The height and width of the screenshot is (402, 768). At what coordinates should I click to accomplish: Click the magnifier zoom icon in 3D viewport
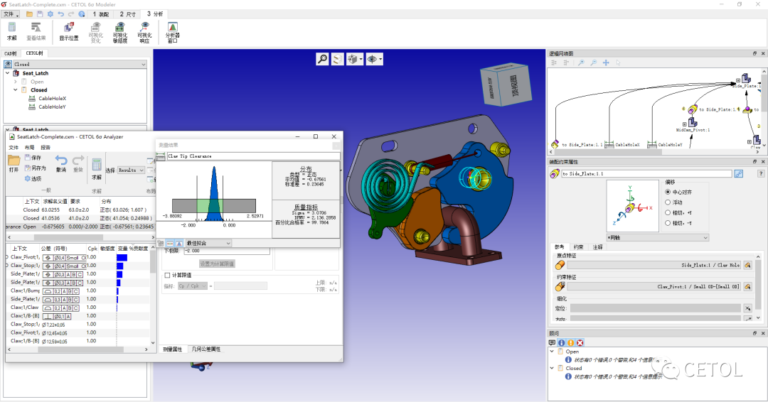click(x=322, y=59)
